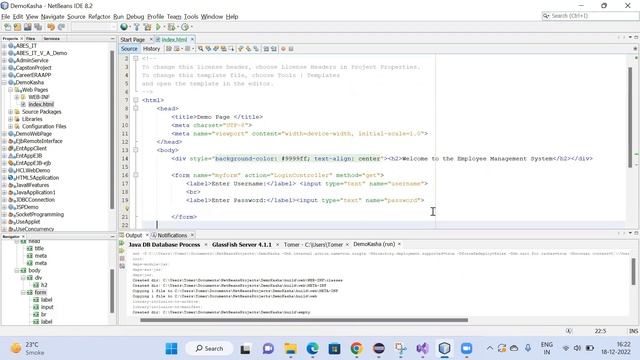Open Zoom from the taskbar
Image resolution: width=640 pixels, height=360 pixels.
pos(466,349)
